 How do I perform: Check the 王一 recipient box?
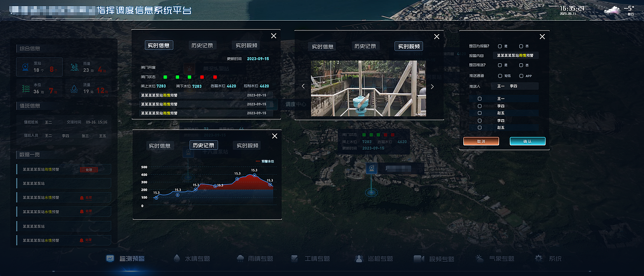tap(479, 99)
